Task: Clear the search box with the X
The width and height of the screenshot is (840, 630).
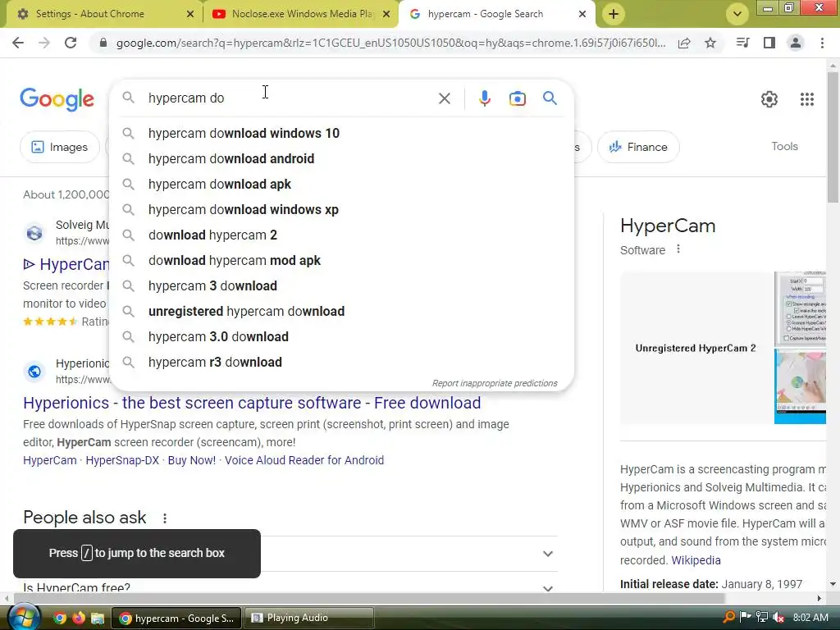Action: click(x=444, y=98)
